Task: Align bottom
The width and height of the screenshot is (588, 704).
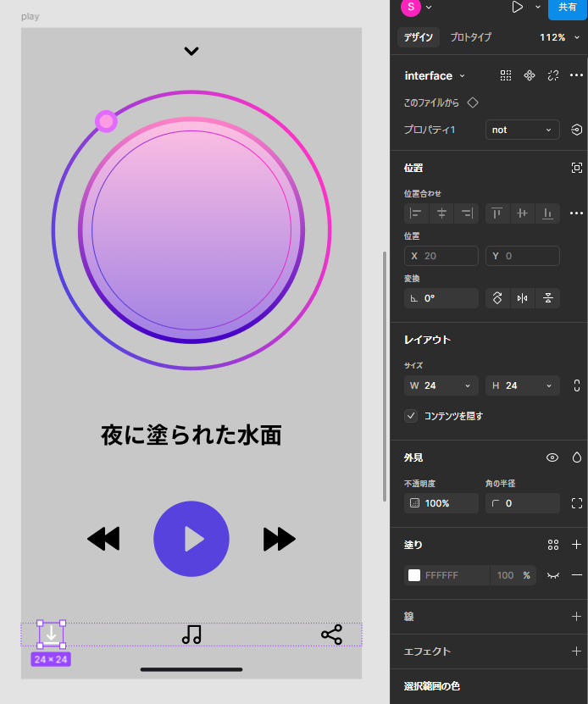Action: click(547, 213)
